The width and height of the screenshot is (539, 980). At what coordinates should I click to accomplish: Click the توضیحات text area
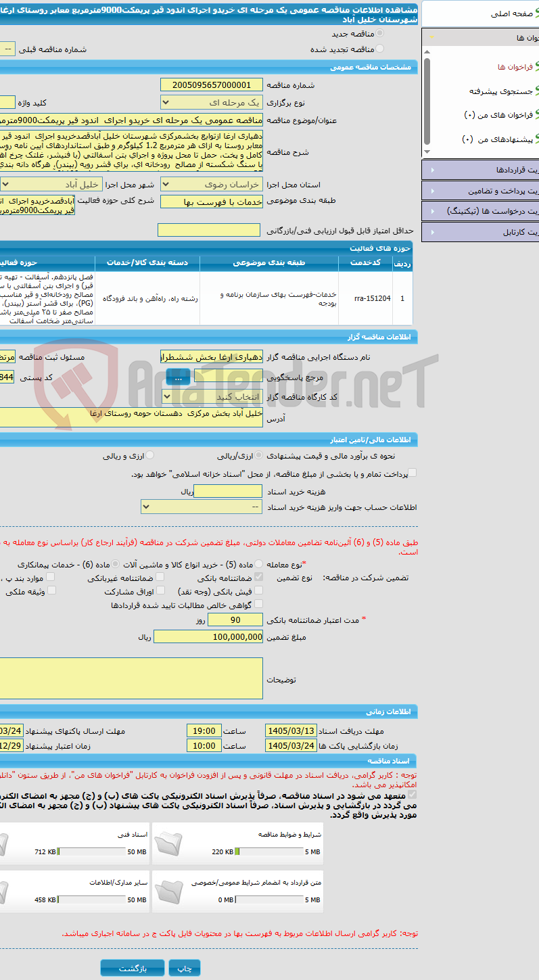click(x=131, y=678)
